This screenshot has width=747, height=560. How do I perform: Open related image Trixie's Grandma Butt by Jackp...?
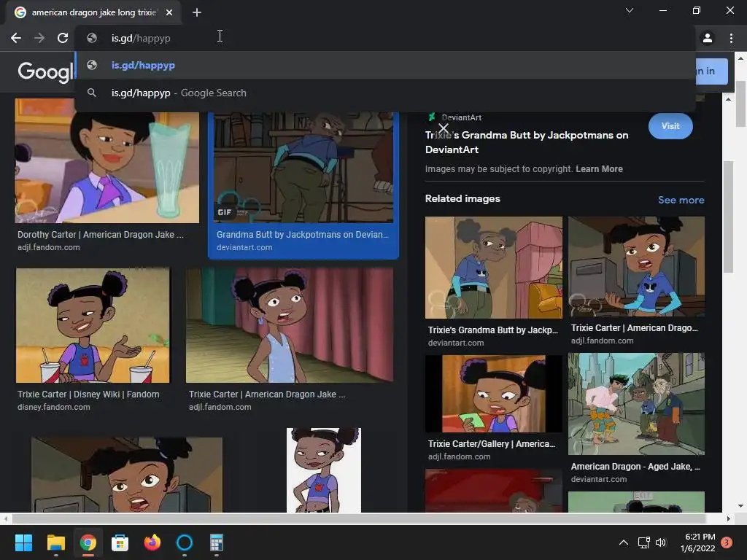494,267
